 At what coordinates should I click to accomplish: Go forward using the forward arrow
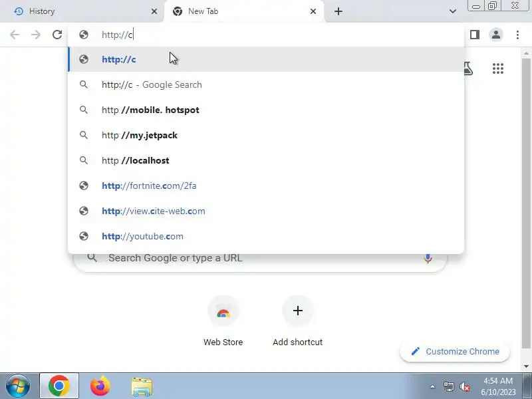tap(36, 35)
